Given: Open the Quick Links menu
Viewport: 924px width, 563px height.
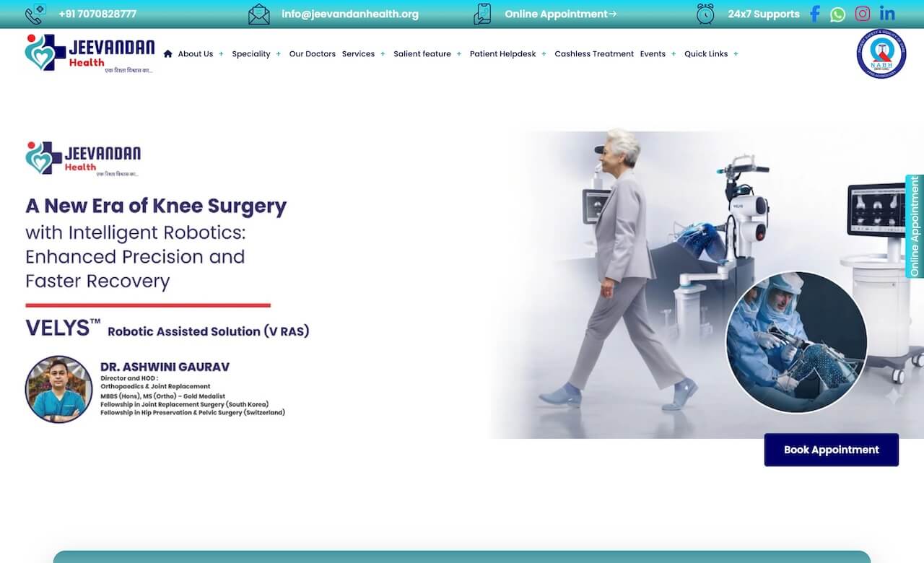Looking at the screenshot, I should (x=706, y=54).
